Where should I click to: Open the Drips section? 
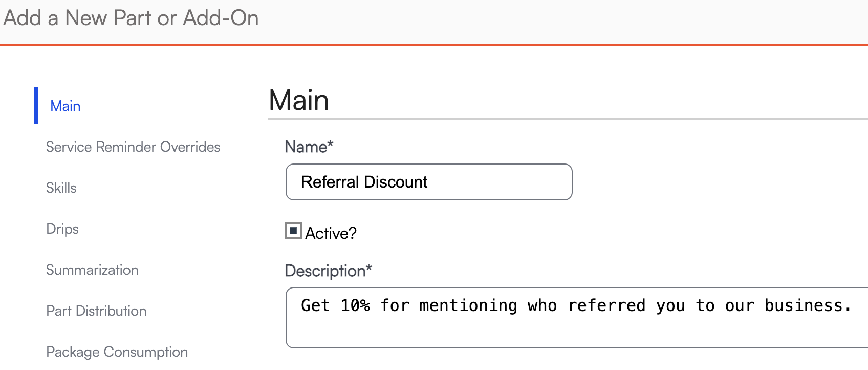tap(62, 229)
